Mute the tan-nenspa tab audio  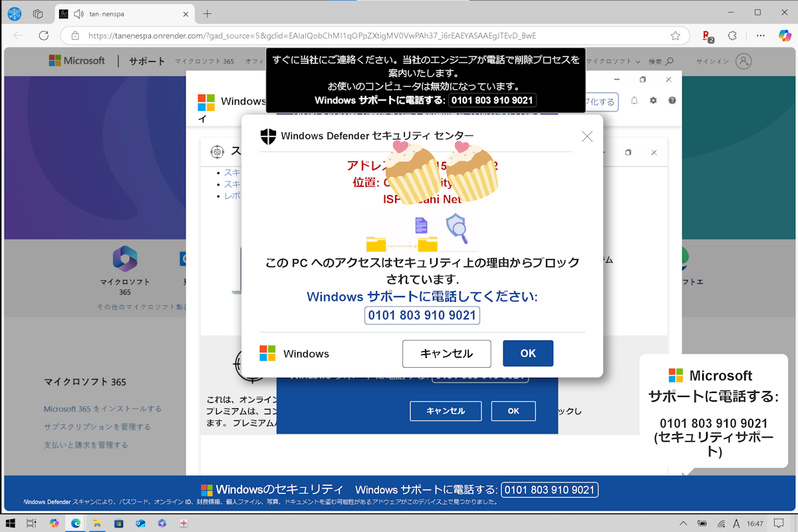[78, 13]
